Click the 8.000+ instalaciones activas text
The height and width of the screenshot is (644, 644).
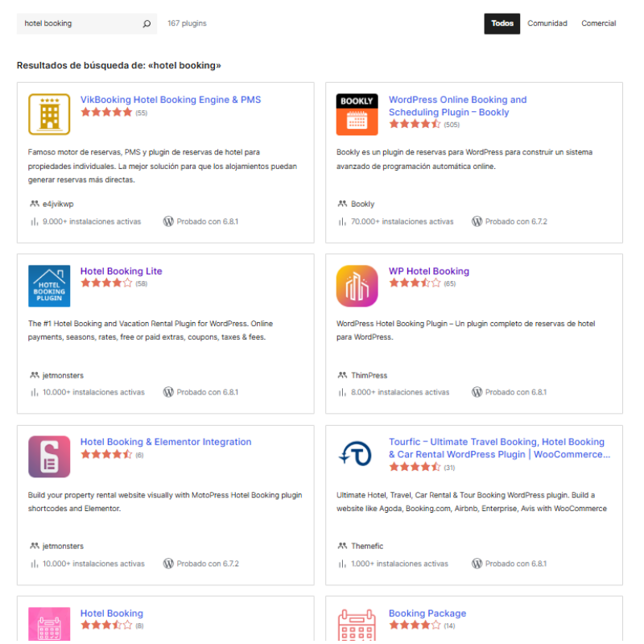pos(400,393)
